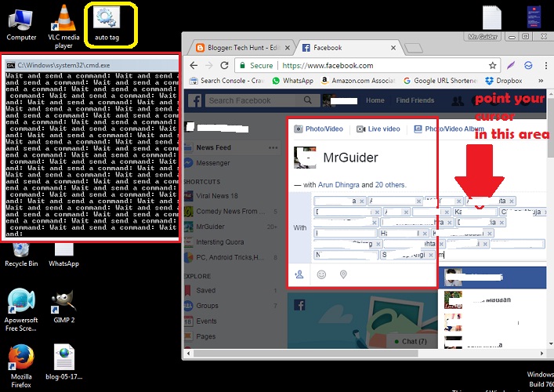554x392 pixels.
Task: Launch Apowersoft Free Screen shortcut
Action: 21,310
